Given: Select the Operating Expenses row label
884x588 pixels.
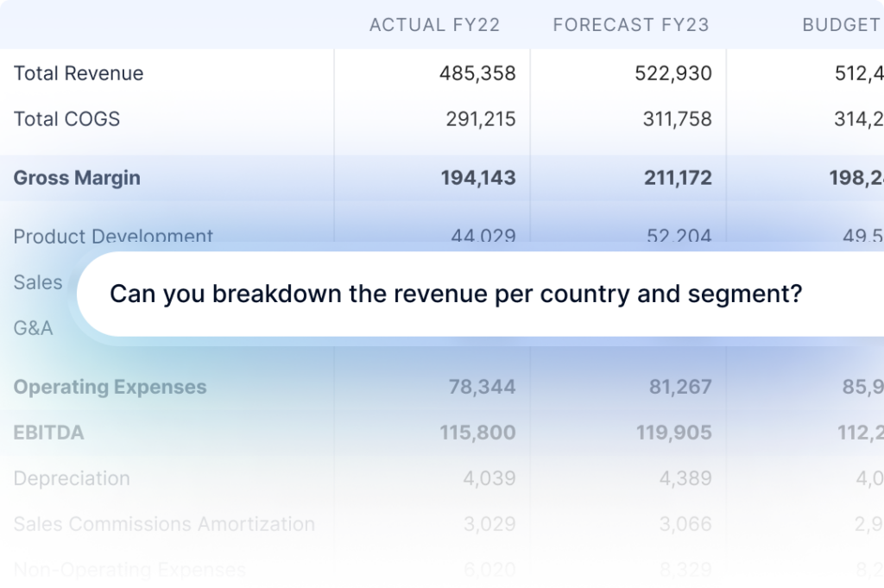Looking at the screenshot, I should [x=110, y=387].
